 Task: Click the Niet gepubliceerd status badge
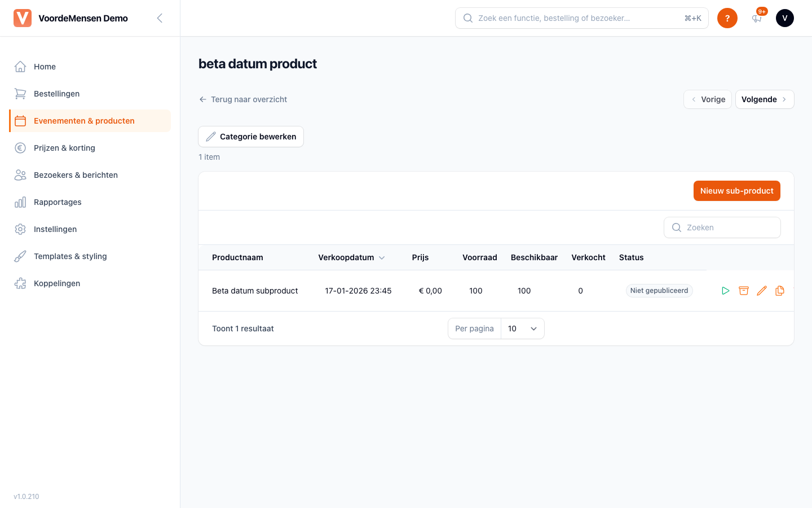[659, 291]
